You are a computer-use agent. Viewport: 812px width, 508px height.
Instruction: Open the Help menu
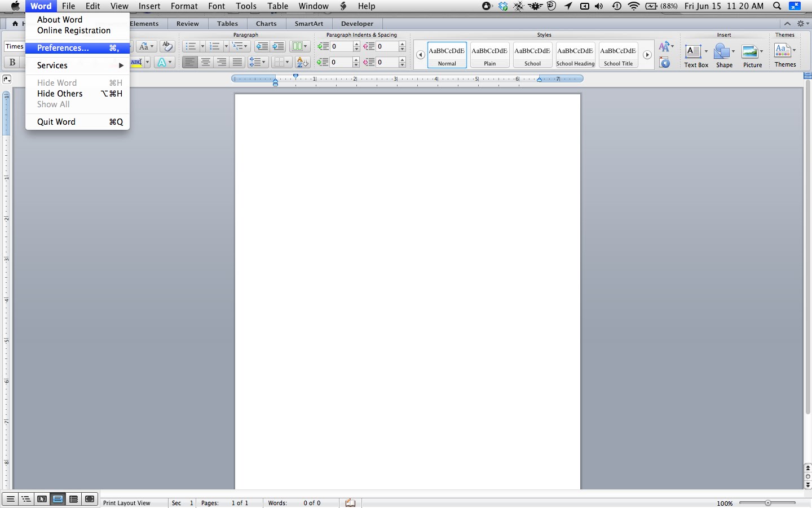[367, 6]
